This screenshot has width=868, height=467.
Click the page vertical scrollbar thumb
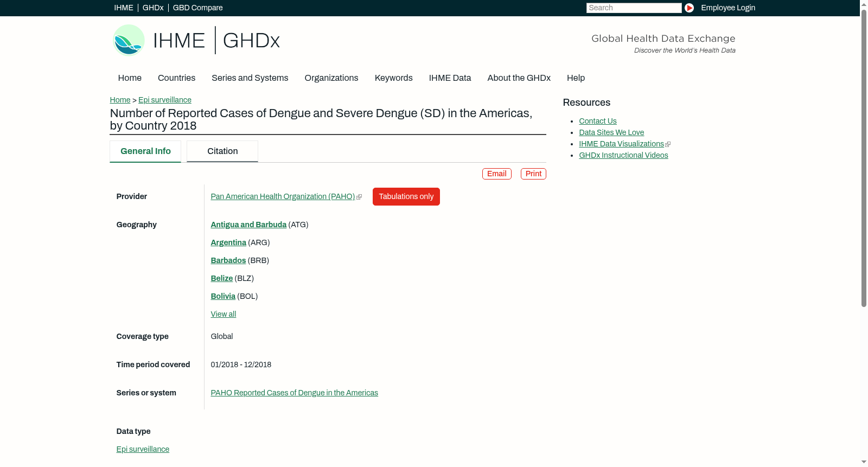(864, 157)
